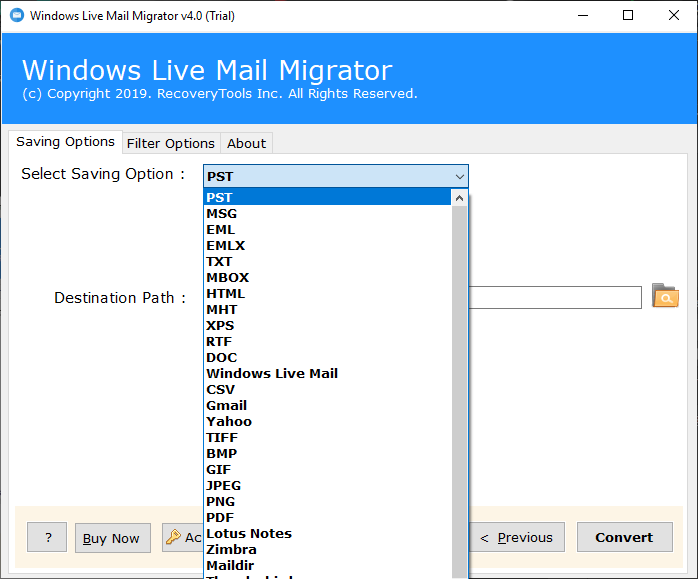Image resolution: width=698 pixels, height=579 pixels.
Task: Close the Windows Live Mail Migrator window
Action: click(x=674, y=16)
